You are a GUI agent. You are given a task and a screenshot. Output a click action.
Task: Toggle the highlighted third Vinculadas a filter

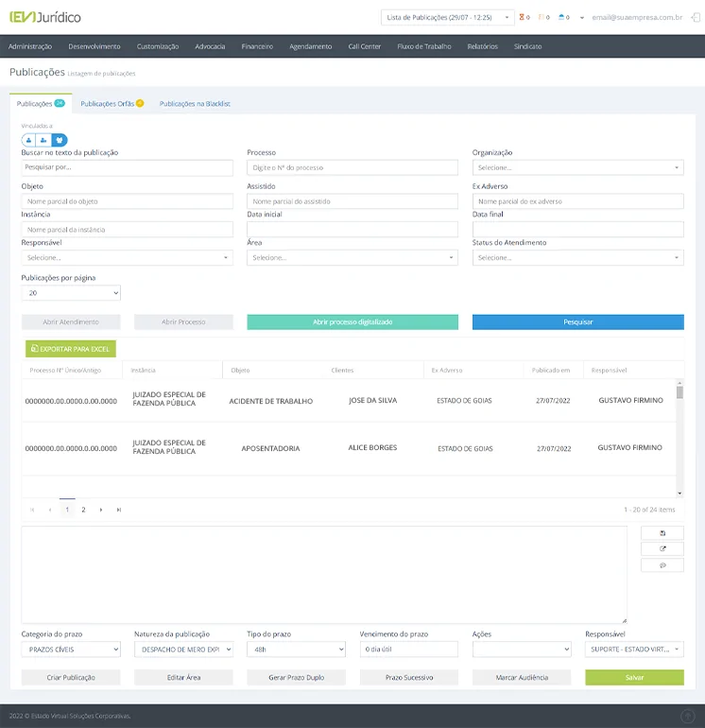coord(60,140)
